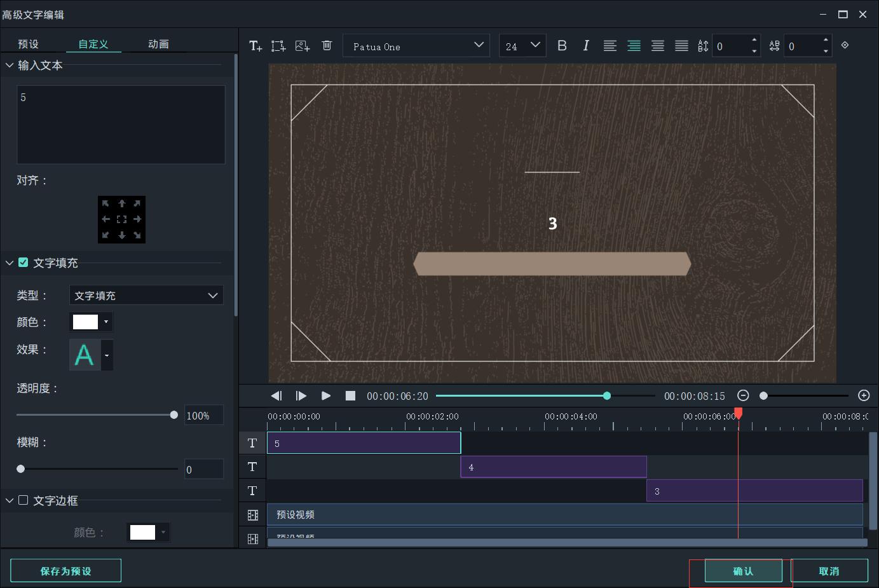
Task: Switch to the 动画 tab
Action: [x=158, y=44]
